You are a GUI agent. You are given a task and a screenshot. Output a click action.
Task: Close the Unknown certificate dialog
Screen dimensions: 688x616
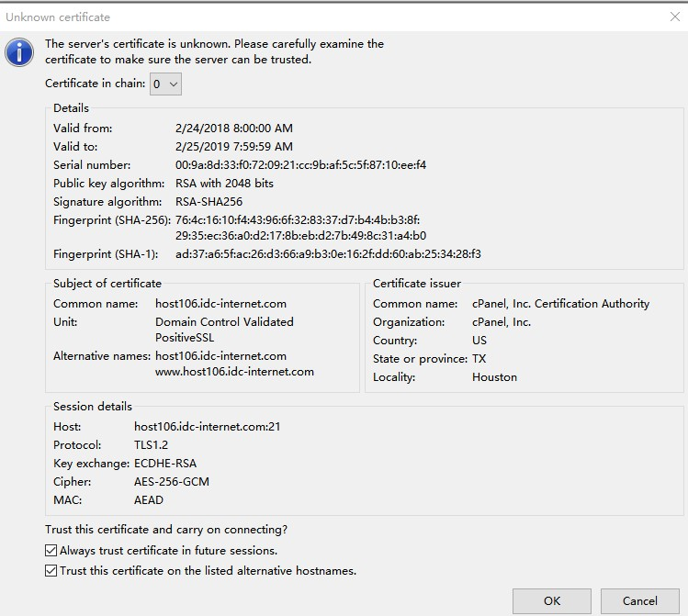coord(676,17)
